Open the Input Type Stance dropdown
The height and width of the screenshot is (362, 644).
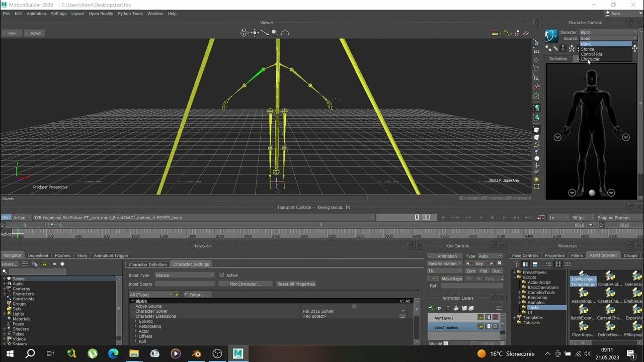click(185, 275)
